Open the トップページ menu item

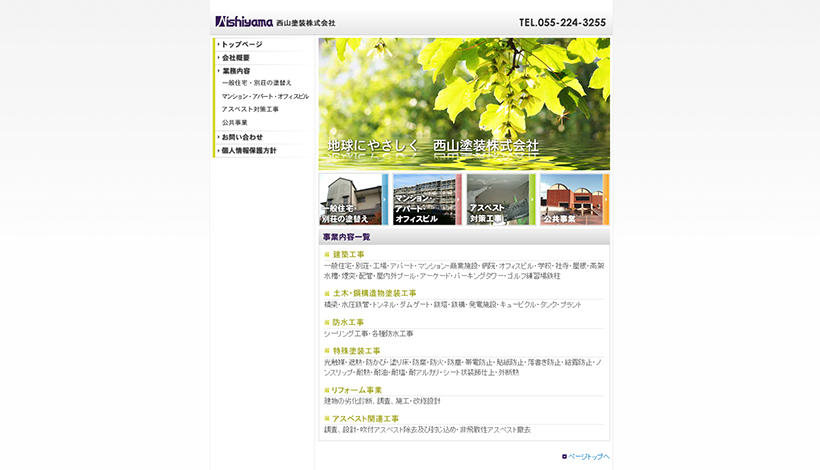pyautogui.click(x=242, y=44)
